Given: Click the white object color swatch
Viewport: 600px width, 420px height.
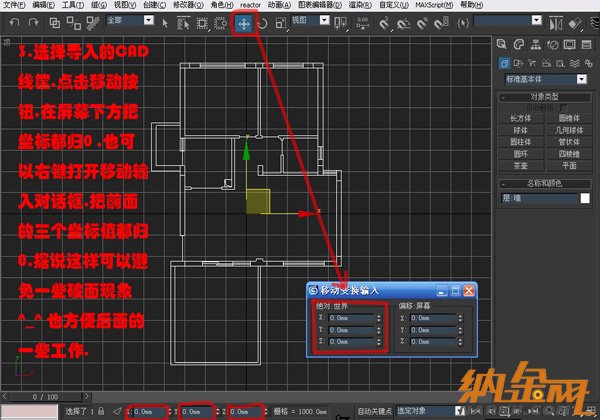Looking at the screenshot, I should tap(585, 198).
